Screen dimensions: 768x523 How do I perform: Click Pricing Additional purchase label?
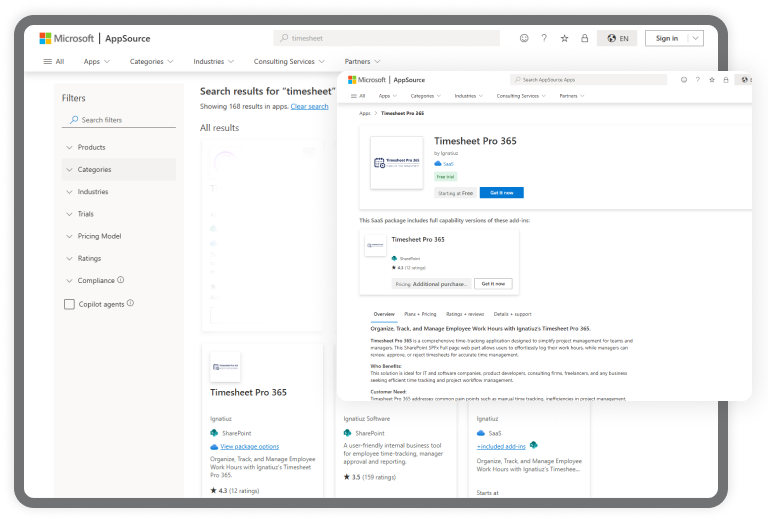(431, 284)
